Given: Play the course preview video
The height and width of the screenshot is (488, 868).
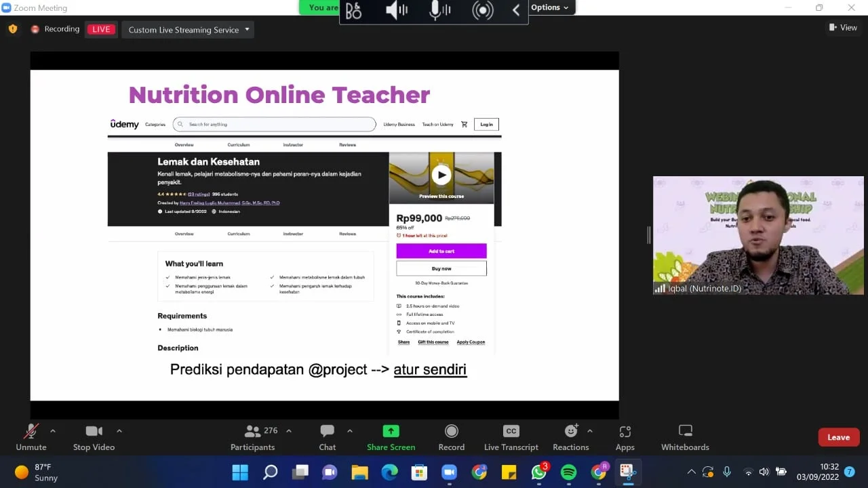Looking at the screenshot, I should (441, 175).
